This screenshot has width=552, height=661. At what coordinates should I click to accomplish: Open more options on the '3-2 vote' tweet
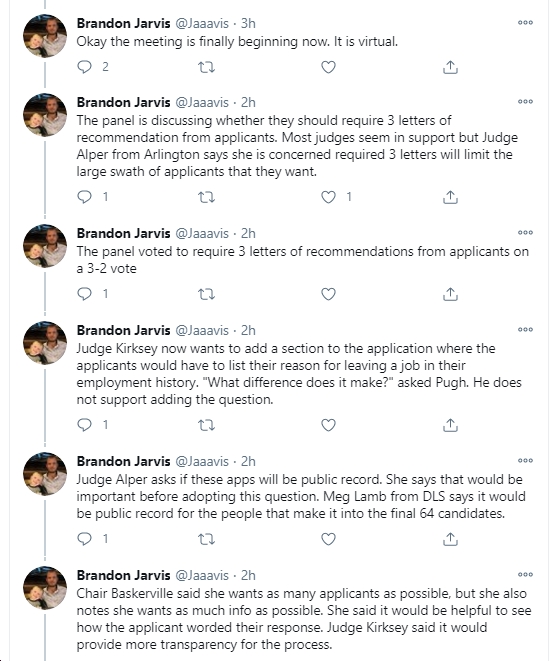click(525, 233)
